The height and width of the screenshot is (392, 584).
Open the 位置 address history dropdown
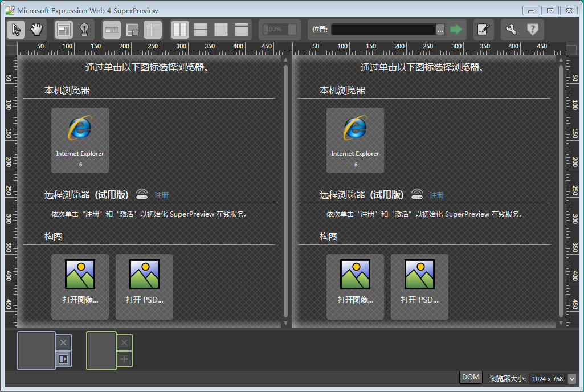point(440,30)
